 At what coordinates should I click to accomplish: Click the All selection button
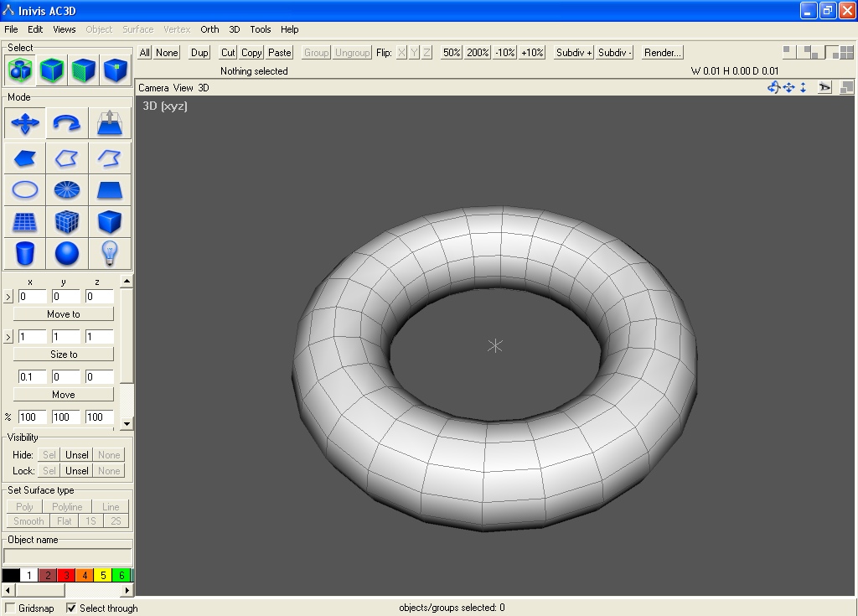tap(144, 53)
